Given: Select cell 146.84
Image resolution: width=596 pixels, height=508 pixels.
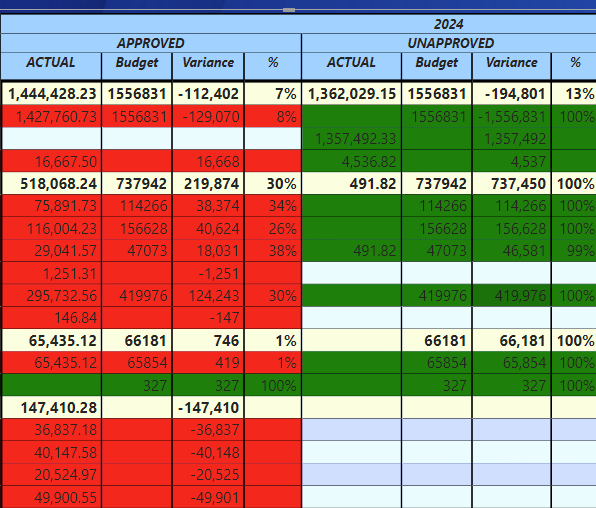Looking at the screenshot, I should point(52,318).
